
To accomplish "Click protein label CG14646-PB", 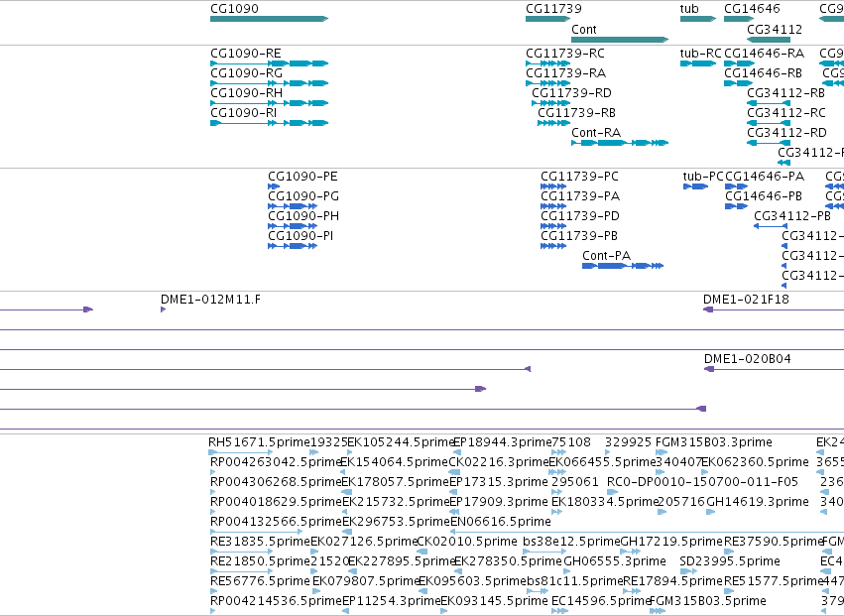I will [764, 196].
